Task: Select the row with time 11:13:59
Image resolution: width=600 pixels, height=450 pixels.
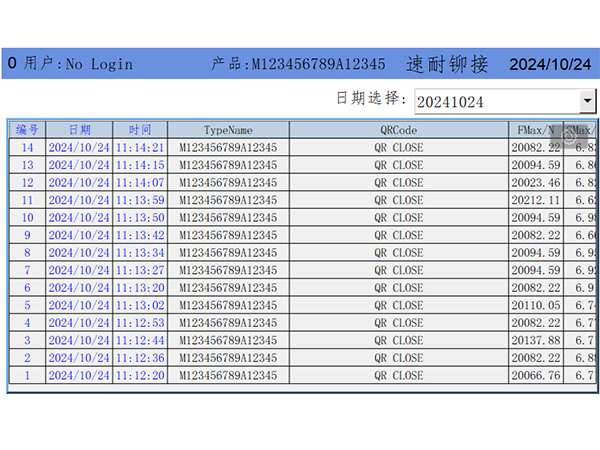Action: pos(140,200)
